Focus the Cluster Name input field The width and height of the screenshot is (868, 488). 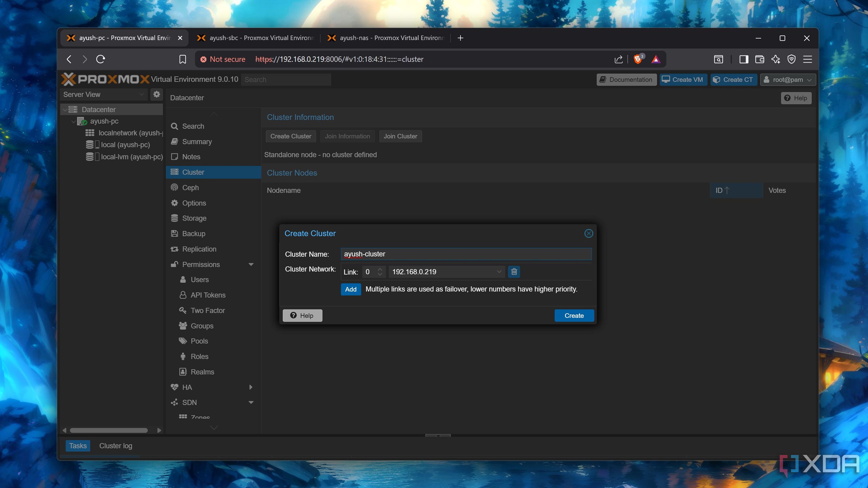point(466,254)
